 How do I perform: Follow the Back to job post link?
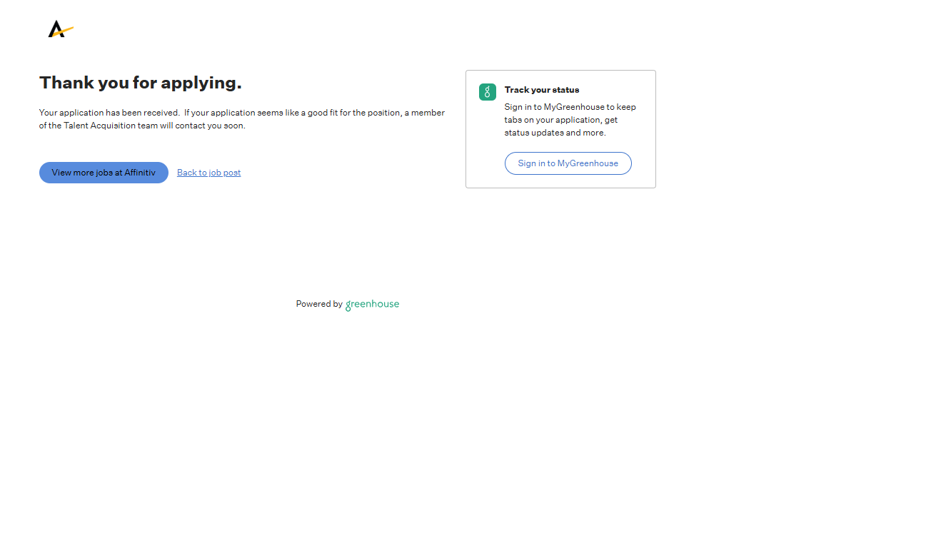208,173
